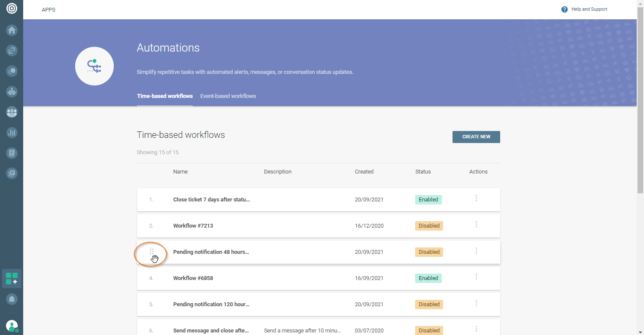Viewport: 644px width, 335px height.
Task: Open actions menu for Workflow #7213
Action: coord(476,225)
